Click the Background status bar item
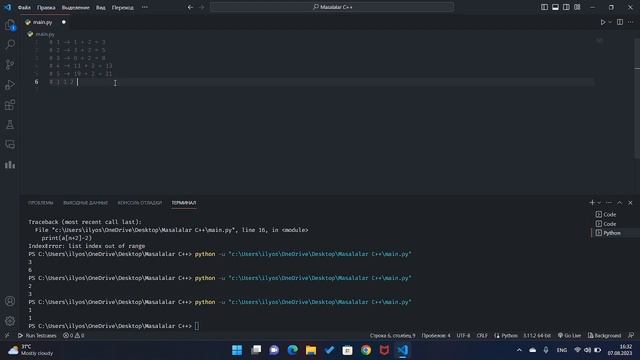Screen dimensions: 640x360 click(x=604, y=336)
